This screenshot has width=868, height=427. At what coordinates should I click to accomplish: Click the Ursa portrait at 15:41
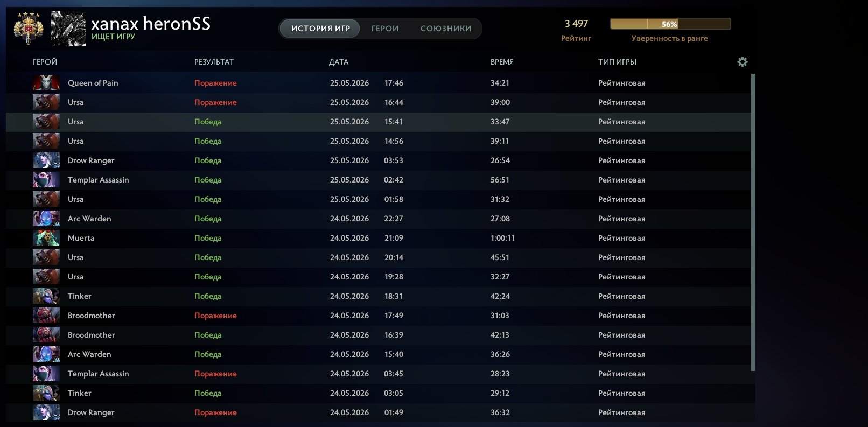tap(46, 122)
